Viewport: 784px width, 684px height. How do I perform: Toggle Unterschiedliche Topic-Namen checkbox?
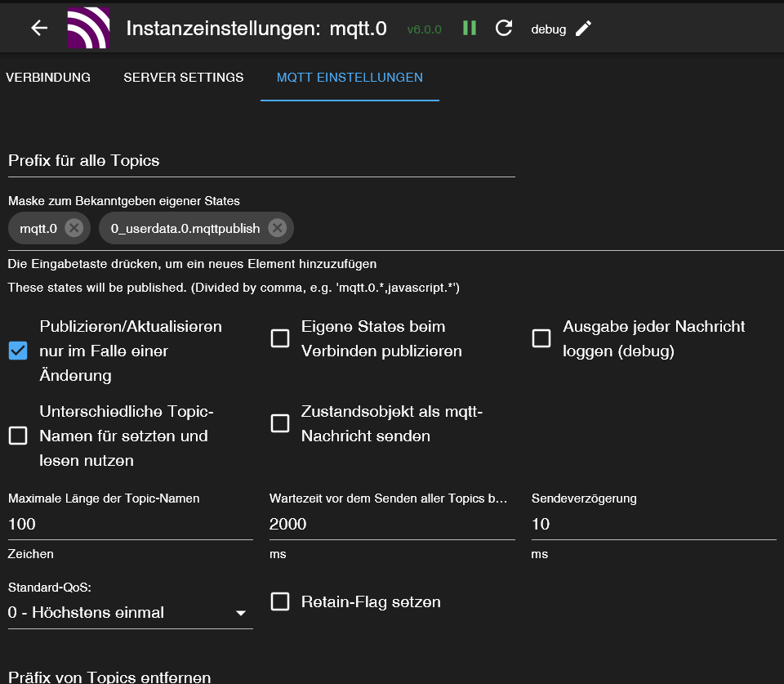[x=18, y=436]
